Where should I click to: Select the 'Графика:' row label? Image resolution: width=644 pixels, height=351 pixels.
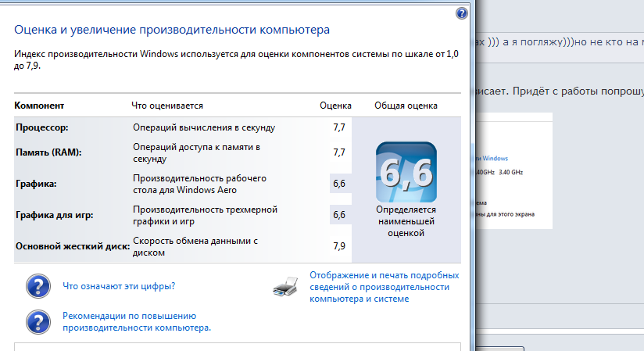click(x=36, y=184)
